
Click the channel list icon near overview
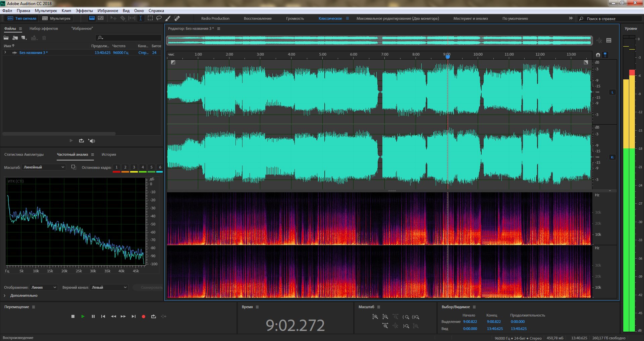coord(609,41)
